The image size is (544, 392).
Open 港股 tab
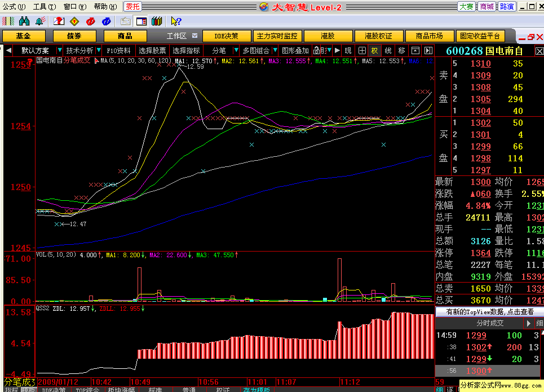tap(328, 36)
